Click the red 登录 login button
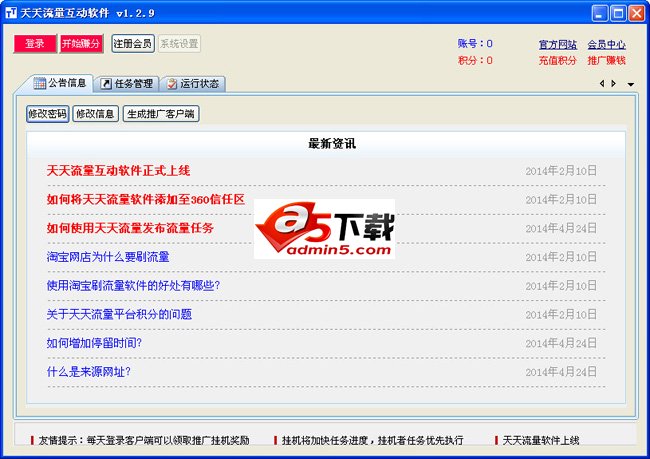 (35, 44)
